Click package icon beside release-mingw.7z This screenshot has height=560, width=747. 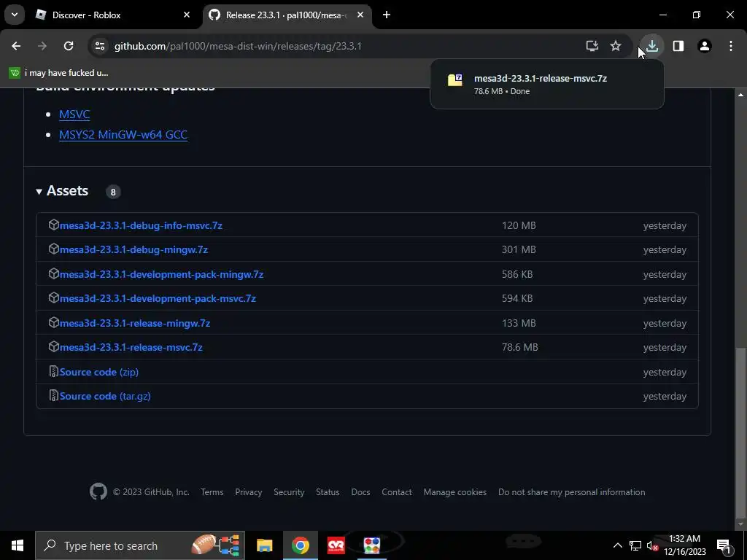point(53,322)
